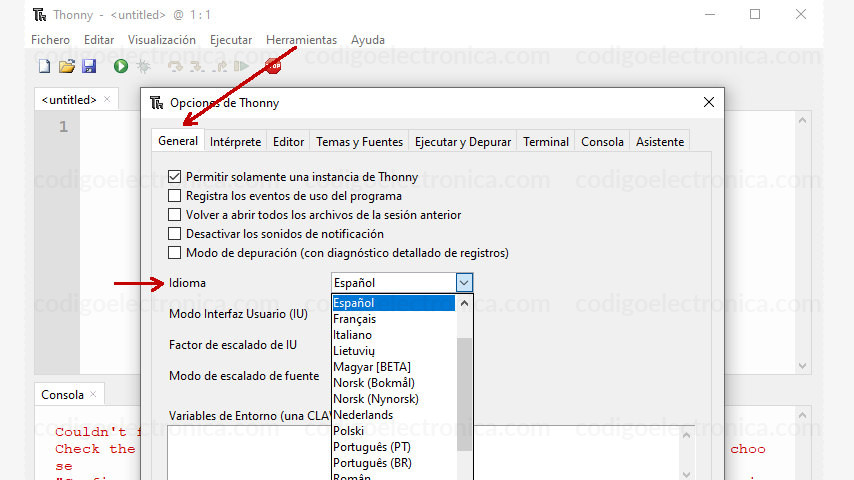
Task: Click the environment variables scroll down arrow
Action: pyautogui.click(x=686, y=474)
